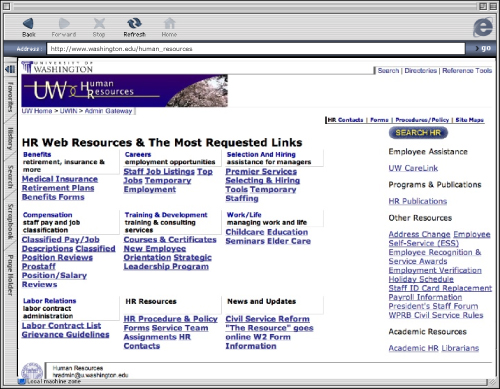Open the Staff ID Card Replacement link
The height and width of the screenshot is (389, 500).
(x=440, y=288)
